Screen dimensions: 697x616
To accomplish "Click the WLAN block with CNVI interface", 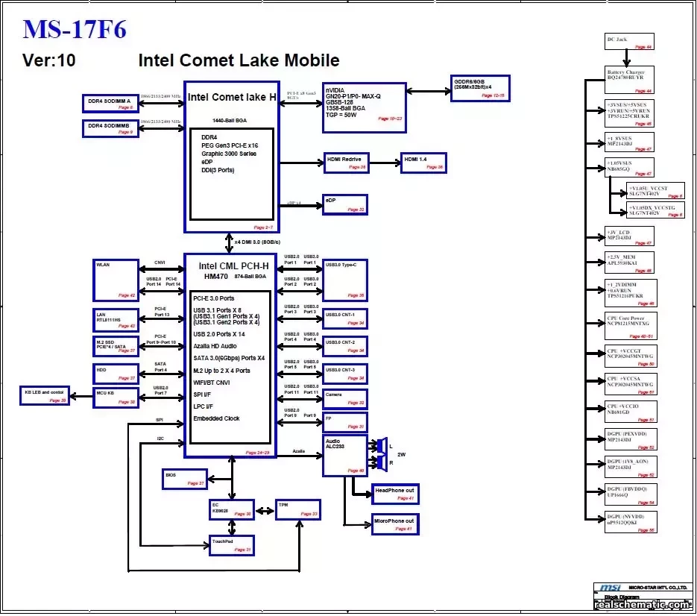I will (114, 277).
